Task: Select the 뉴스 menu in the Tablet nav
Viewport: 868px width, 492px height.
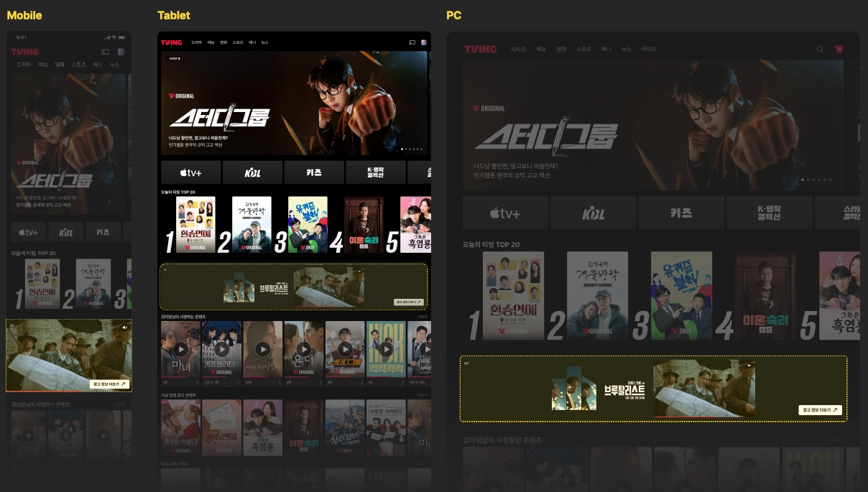Action: pyautogui.click(x=264, y=42)
